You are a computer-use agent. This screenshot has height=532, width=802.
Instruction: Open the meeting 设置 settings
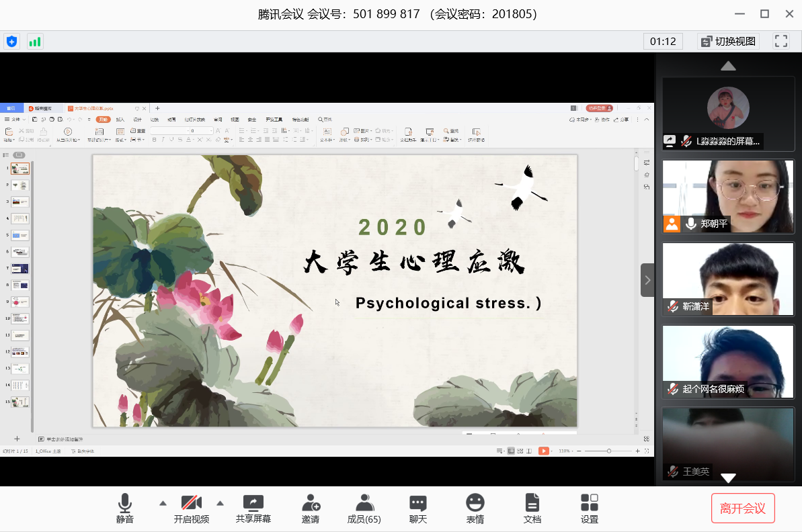589,508
